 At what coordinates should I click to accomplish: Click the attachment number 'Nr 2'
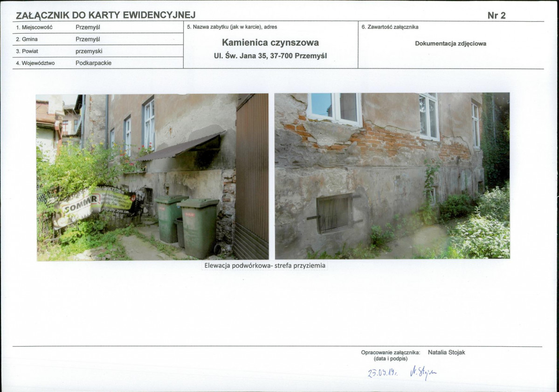[496, 15]
